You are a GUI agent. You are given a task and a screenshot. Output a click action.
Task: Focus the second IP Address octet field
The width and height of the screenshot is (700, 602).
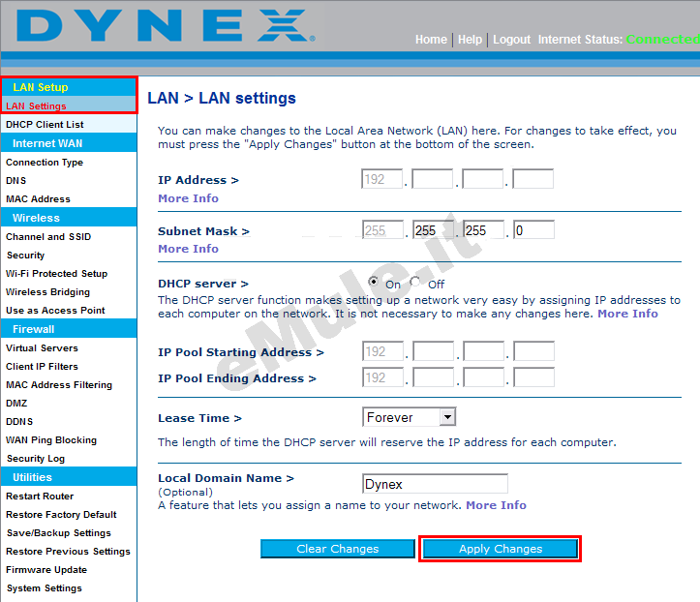click(x=432, y=179)
